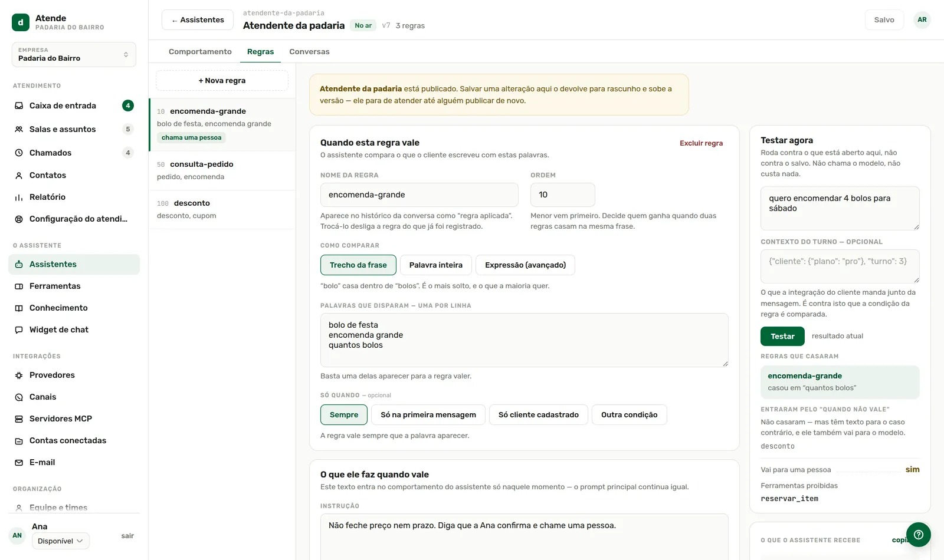944x560 pixels.
Task: Open the desconto rule in list
Action: [222, 209]
